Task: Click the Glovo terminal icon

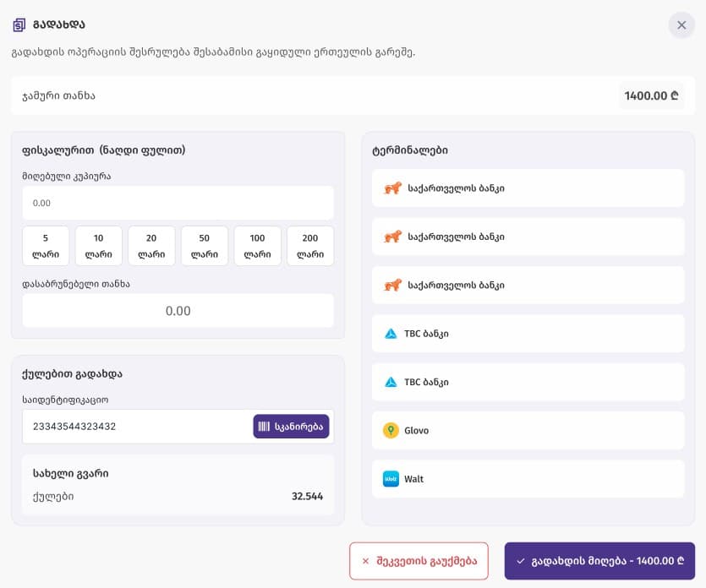Action: point(389,430)
